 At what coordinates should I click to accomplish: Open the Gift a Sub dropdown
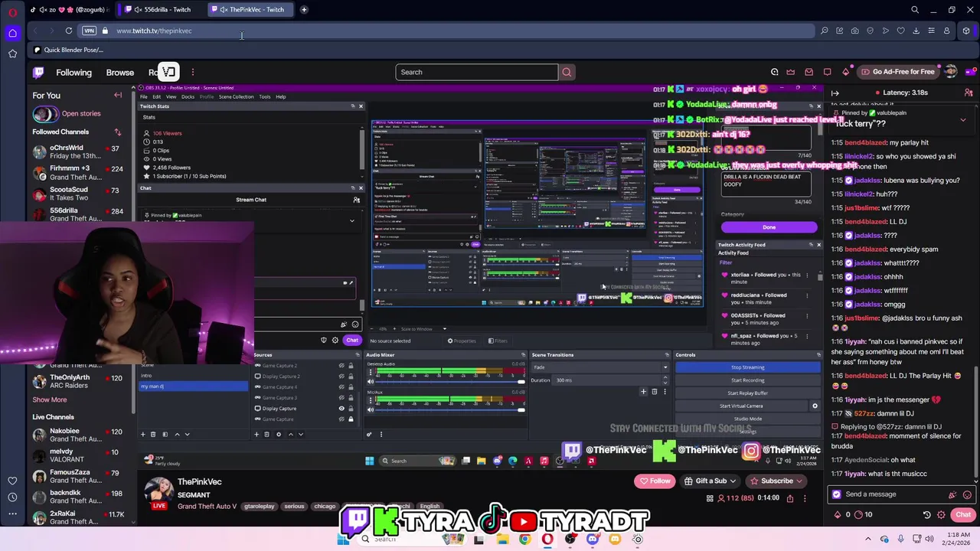710,481
